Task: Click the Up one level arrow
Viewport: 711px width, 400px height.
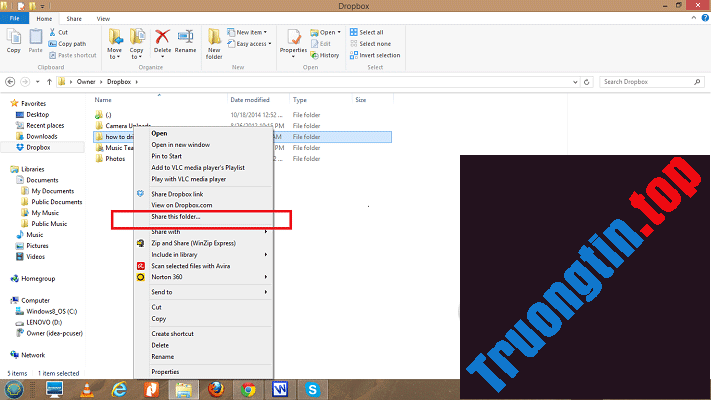Action: point(49,82)
